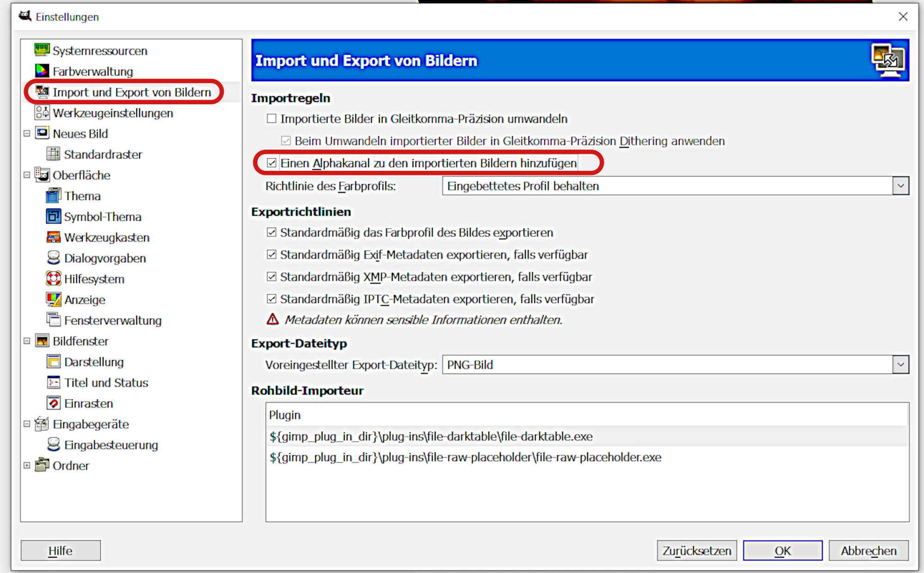Click the Einrasten snapping icon
Image resolution: width=924 pixels, height=573 pixels.
(x=54, y=403)
